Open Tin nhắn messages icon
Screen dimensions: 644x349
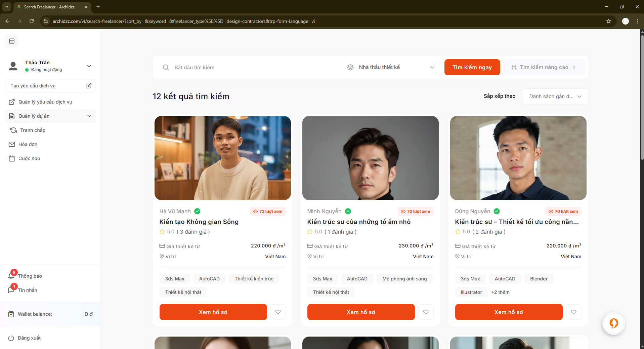click(11, 290)
